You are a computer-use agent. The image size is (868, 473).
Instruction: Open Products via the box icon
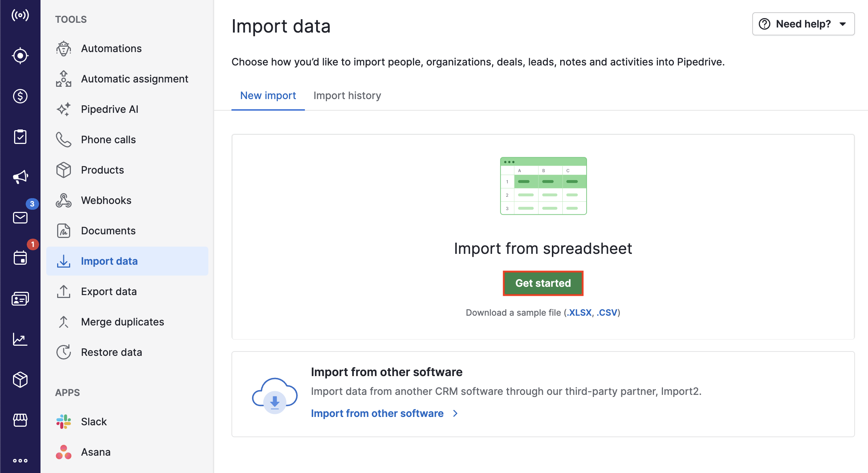click(20, 380)
